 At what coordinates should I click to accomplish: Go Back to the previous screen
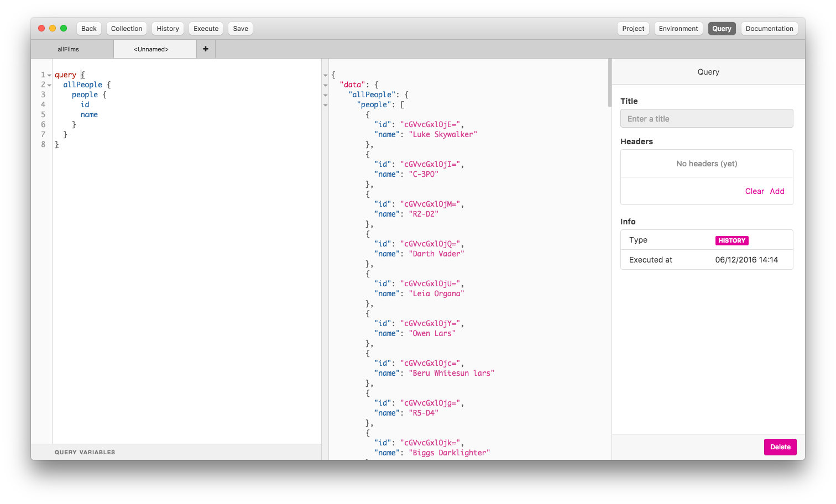click(88, 28)
